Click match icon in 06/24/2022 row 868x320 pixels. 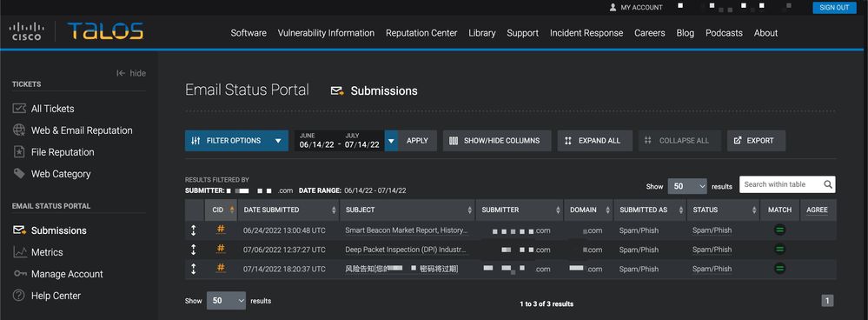coord(779,230)
